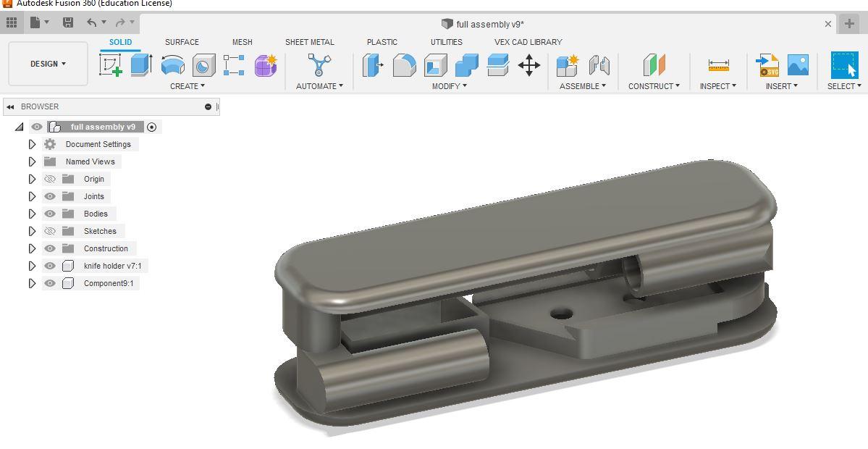This screenshot has width=868, height=449.
Task: Hide the Bodies folder
Action: click(x=50, y=214)
